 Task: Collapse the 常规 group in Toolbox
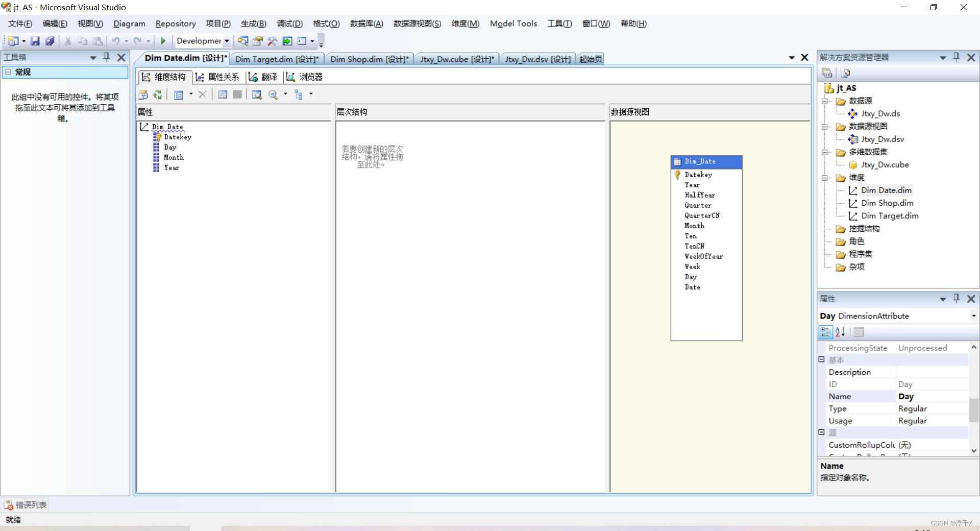pos(8,72)
